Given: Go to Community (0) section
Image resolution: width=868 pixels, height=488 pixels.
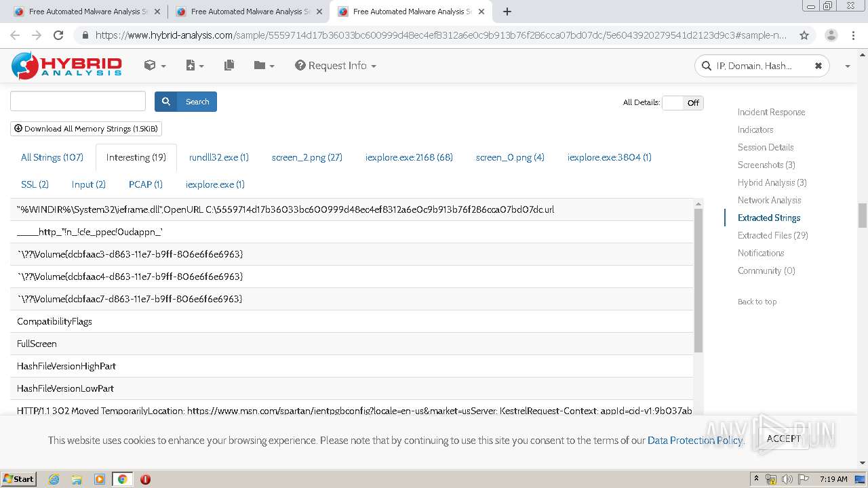Looking at the screenshot, I should coord(766,270).
